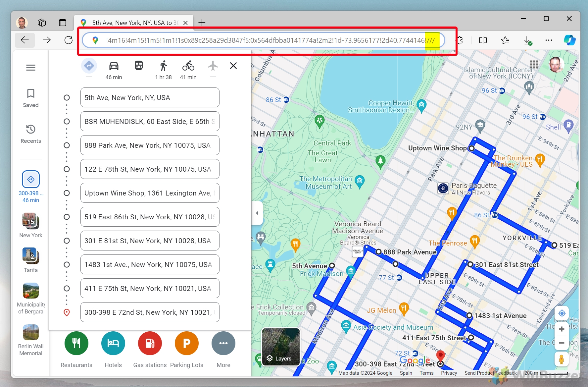
Task: Show your current location on map
Action: pos(562,313)
